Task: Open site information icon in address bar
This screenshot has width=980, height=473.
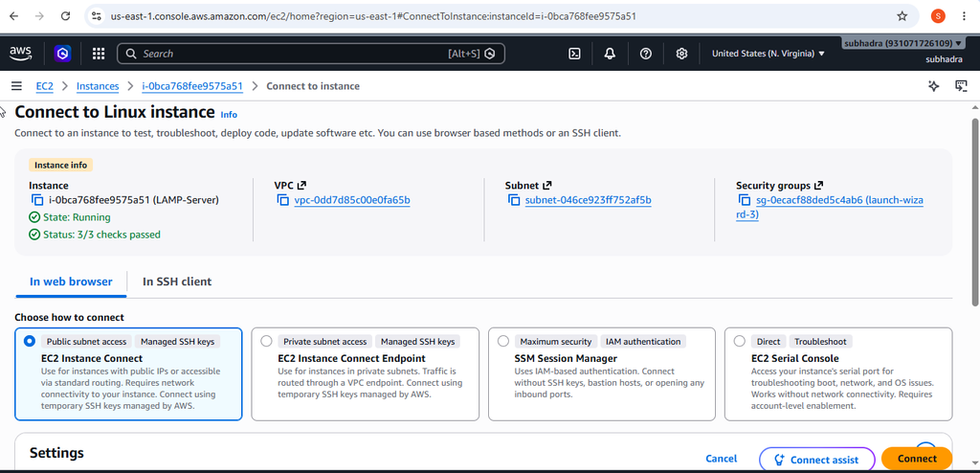Action: 96,16
